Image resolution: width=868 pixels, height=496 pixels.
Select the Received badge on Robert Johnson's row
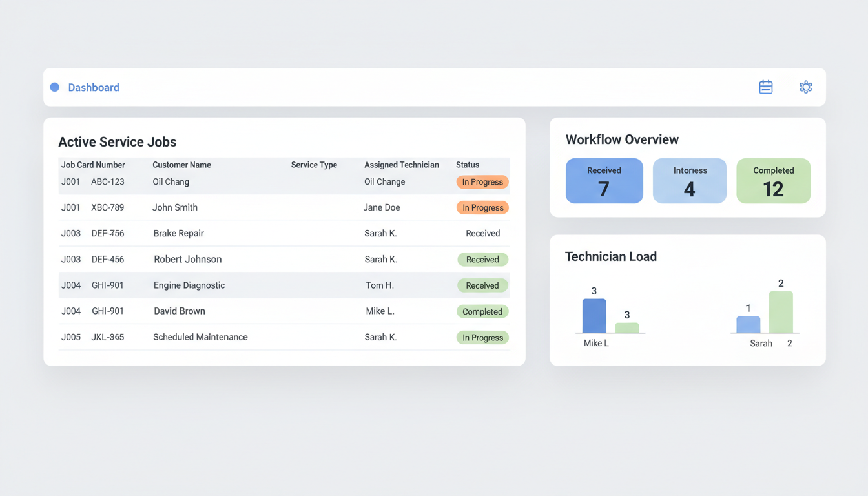click(482, 259)
